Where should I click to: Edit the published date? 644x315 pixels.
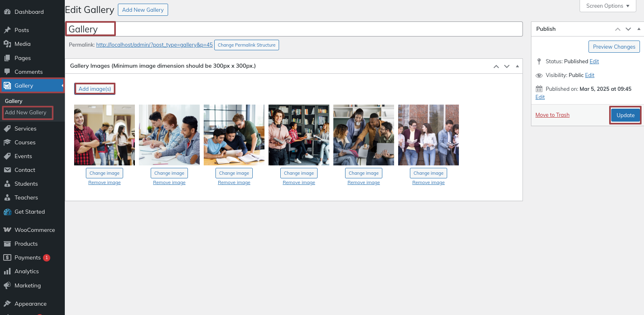tap(540, 97)
